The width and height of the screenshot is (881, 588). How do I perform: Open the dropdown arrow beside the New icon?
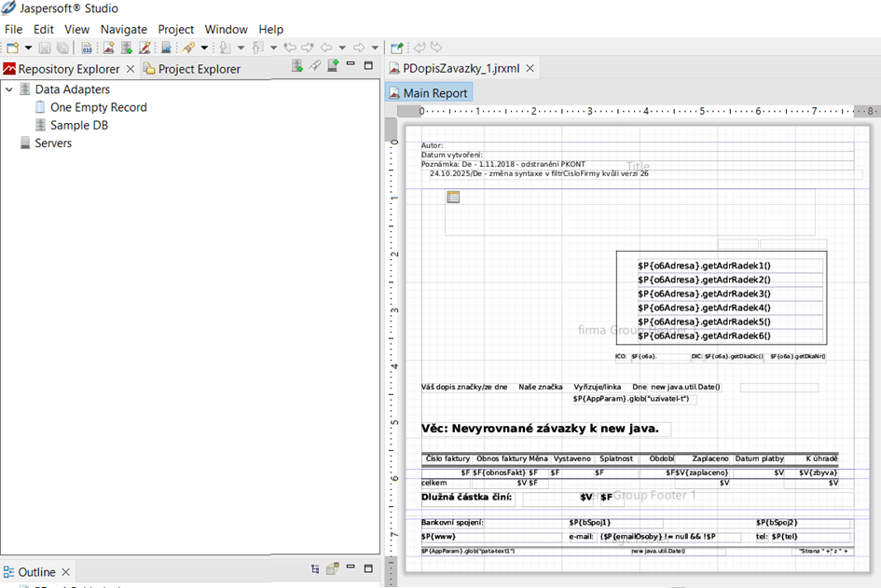pos(28,48)
